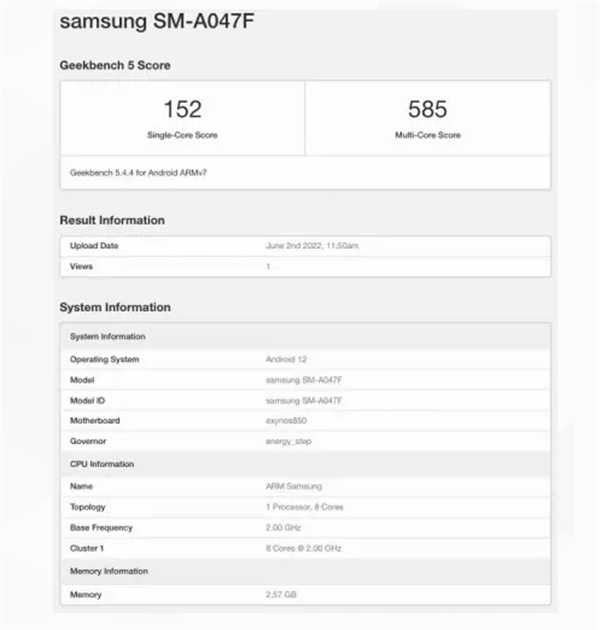The image size is (600, 630).
Task: Click the System Information section heading
Action: [x=115, y=307]
